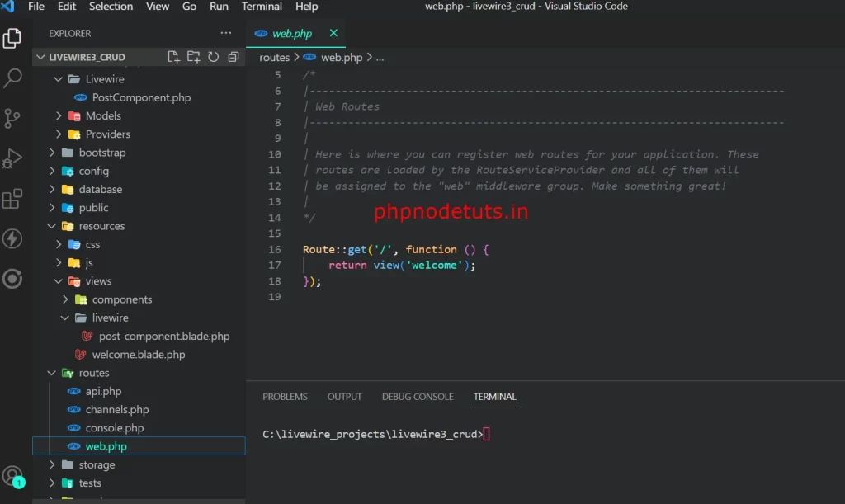The width and height of the screenshot is (845, 504).
Task: Collapse the routes folder
Action: point(52,373)
